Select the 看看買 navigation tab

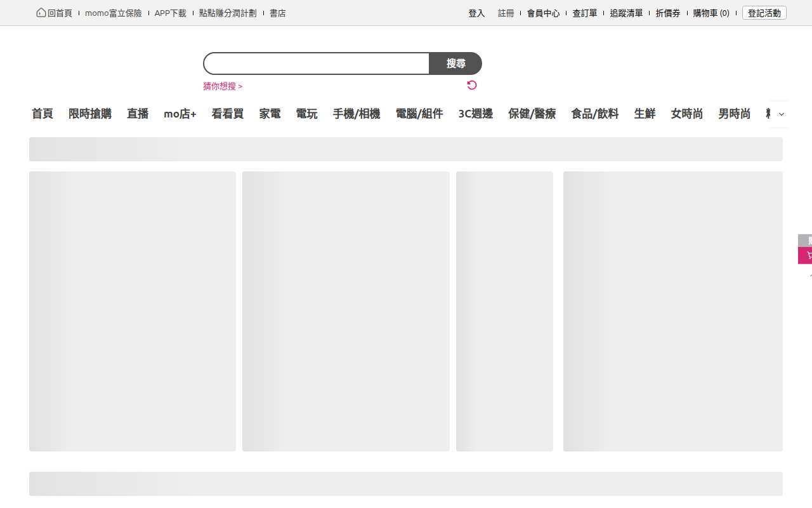click(x=228, y=114)
